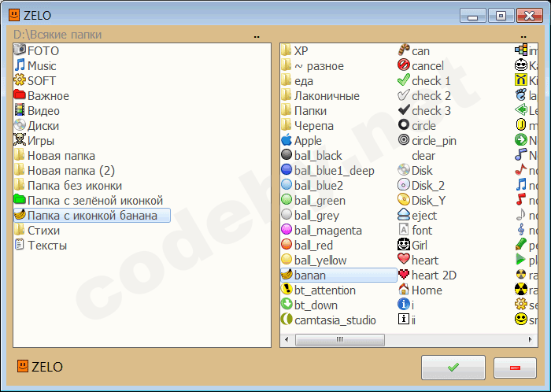Screen dimensions: 551x392
Task: Click the horizontal scrollbar thumb in icon list
Action: pyautogui.click(x=340, y=340)
